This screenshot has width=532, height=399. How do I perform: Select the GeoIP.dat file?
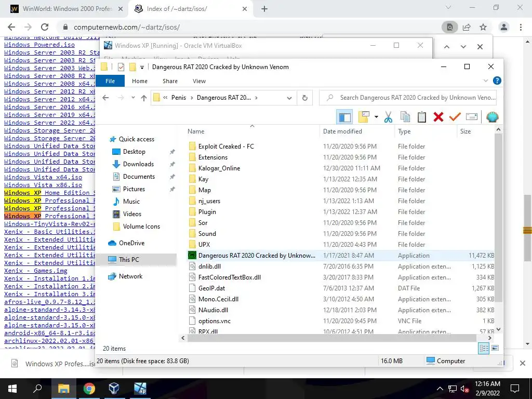212,288
